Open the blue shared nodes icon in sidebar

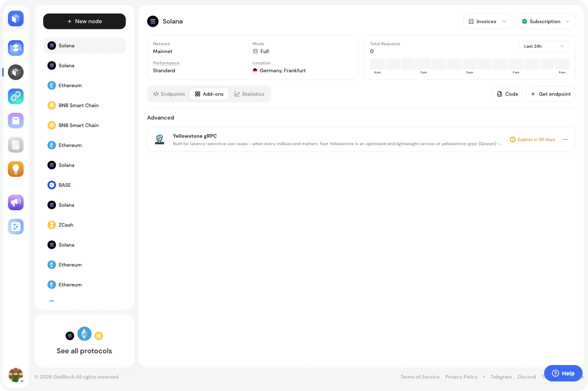pyautogui.click(x=15, y=48)
